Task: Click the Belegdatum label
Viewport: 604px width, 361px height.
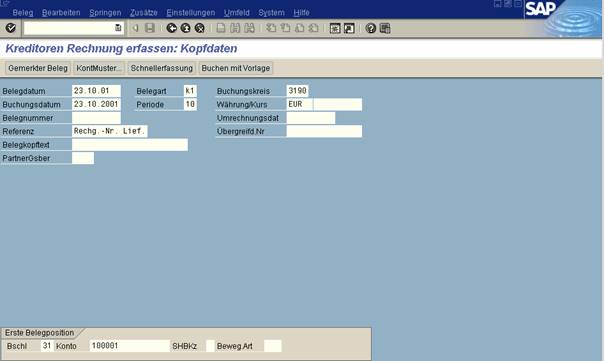Action: click(24, 91)
